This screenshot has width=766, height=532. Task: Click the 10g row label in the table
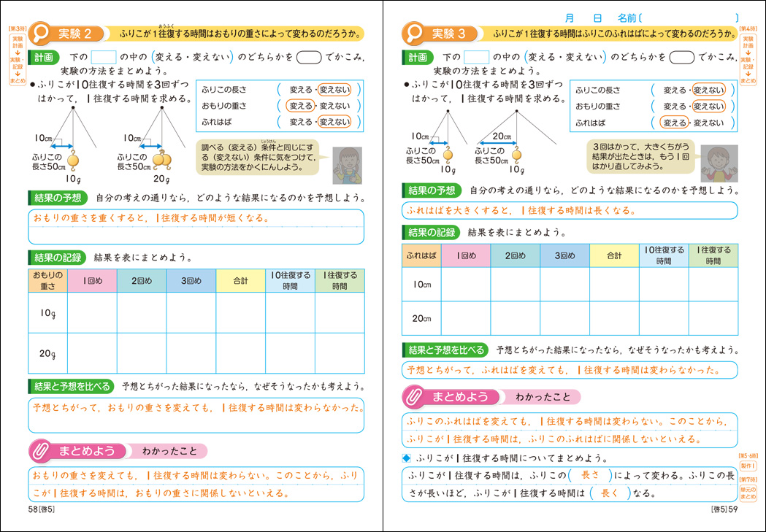(48, 313)
